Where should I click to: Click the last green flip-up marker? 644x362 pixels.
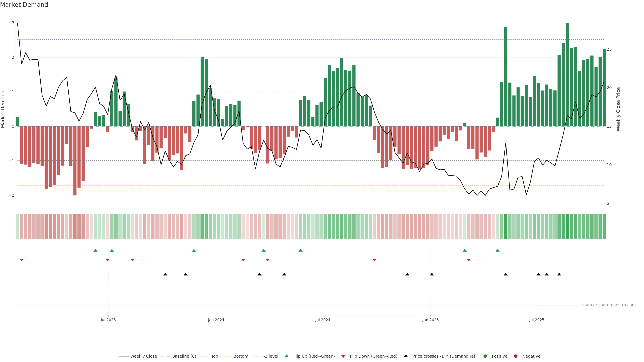[x=497, y=251]
